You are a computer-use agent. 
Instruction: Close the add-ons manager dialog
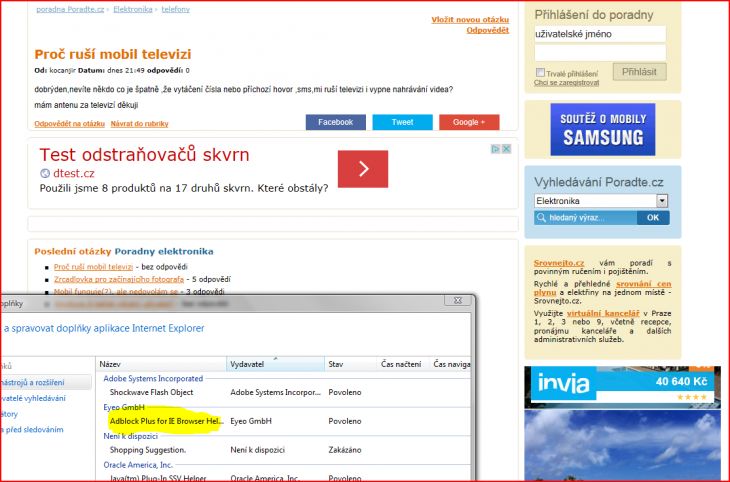[457, 300]
